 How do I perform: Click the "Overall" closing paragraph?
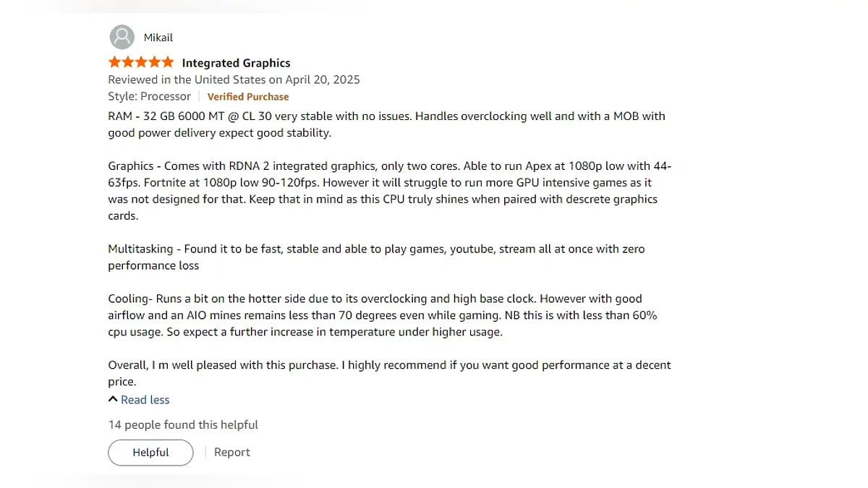[389, 373]
